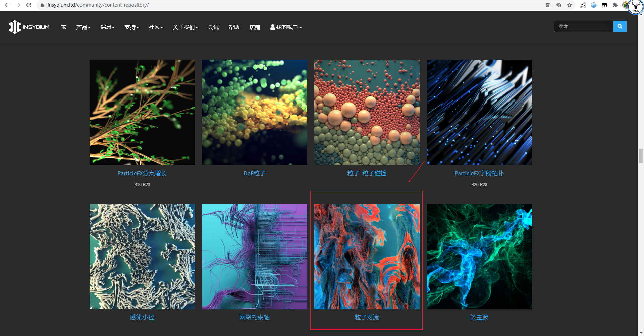The height and width of the screenshot is (336, 644).
Task: View site security lock information
Action: (42, 5)
